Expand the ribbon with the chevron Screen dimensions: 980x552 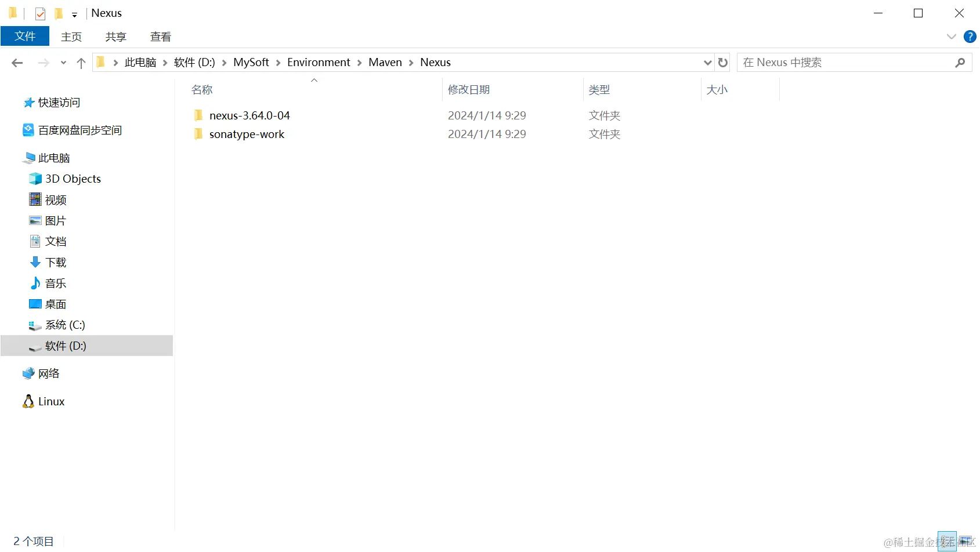point(952,37)
